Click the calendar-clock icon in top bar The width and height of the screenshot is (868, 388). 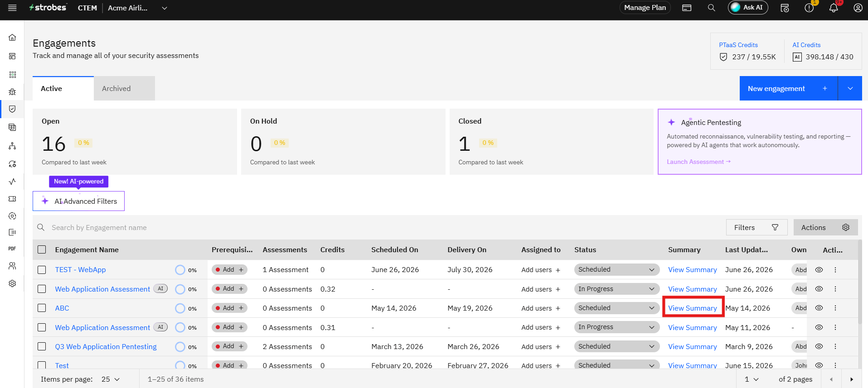pyautogui.click(x=785, y=8)
